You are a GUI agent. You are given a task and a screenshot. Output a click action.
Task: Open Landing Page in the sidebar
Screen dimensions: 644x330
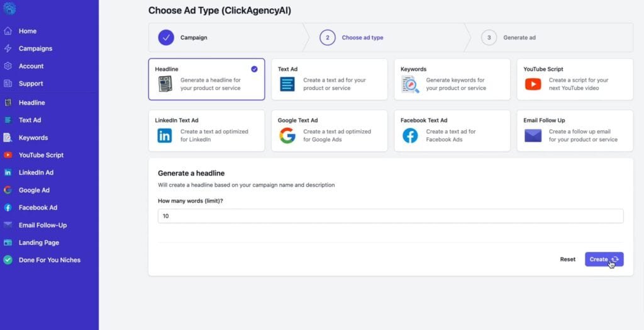(x=38, y=242)
